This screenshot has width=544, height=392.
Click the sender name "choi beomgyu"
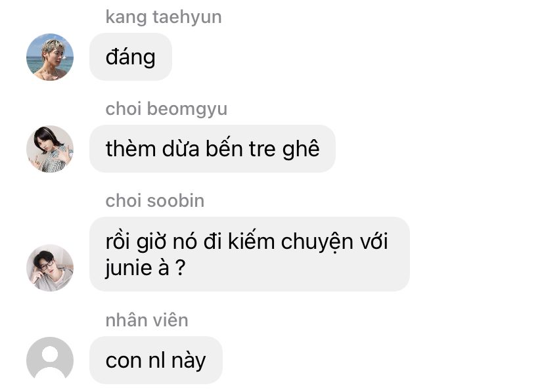tap(166, 109)
